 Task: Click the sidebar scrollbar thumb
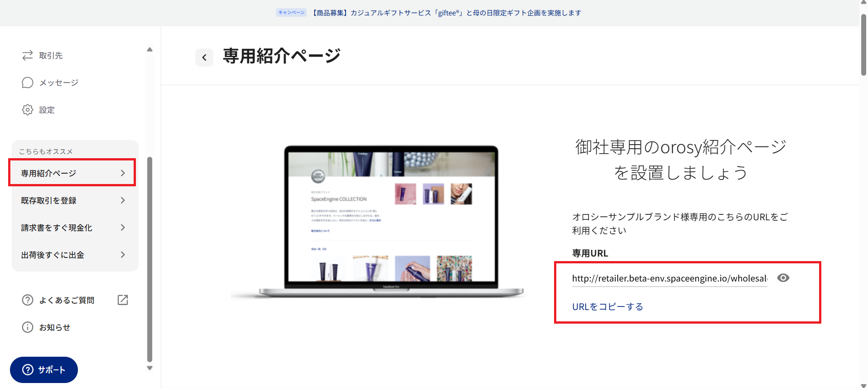point(149,259)
